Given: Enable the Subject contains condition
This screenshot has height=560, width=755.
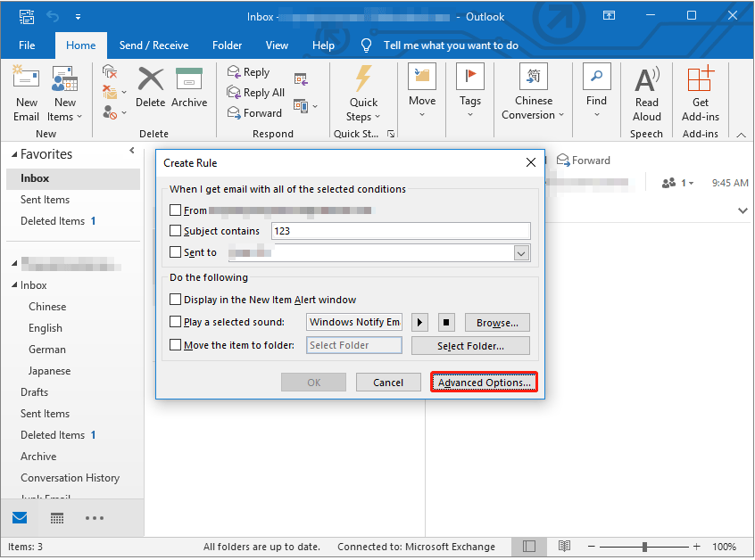Looking at the screenshot, I should (175, 231).
